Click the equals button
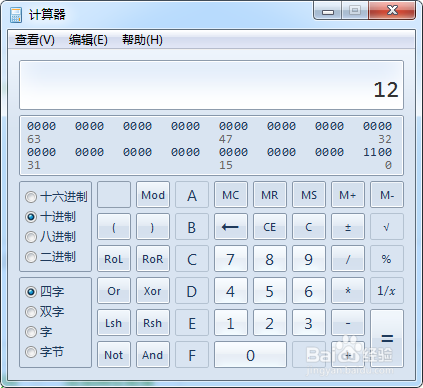The width and height of the screenshot is (423, 388). 387,339
